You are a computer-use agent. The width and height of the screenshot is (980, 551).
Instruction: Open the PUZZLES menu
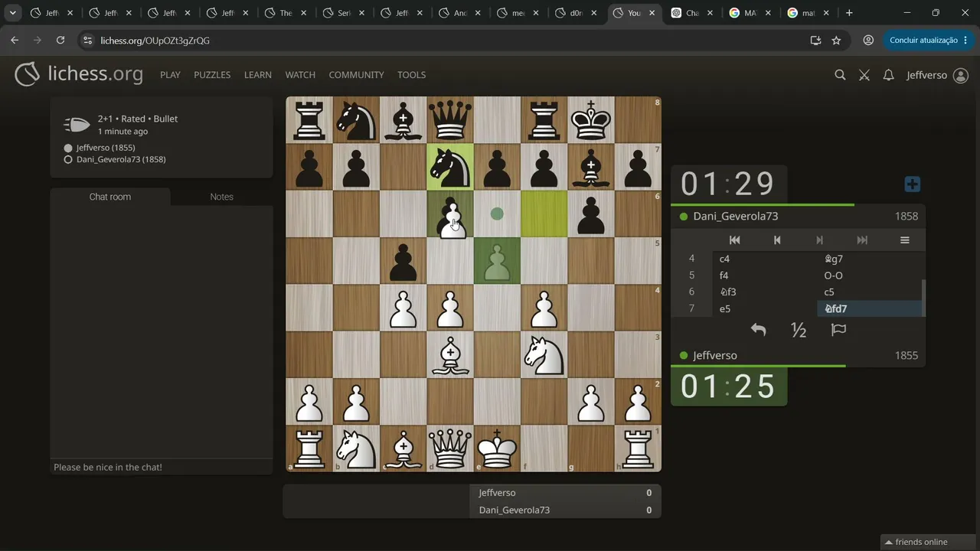coord(212,75)
